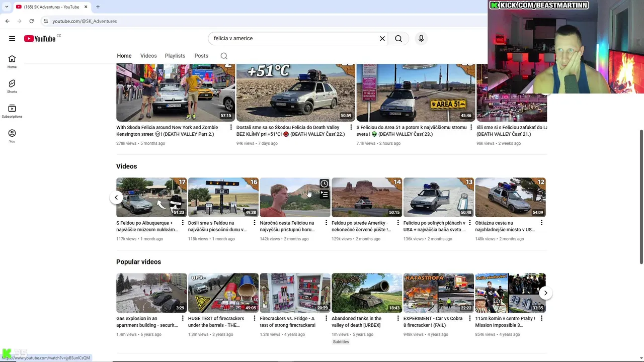The width and height of the screenshot is (644, 362).
Task: Add hovered video to Watch later
Action: (x=324, y=184)
